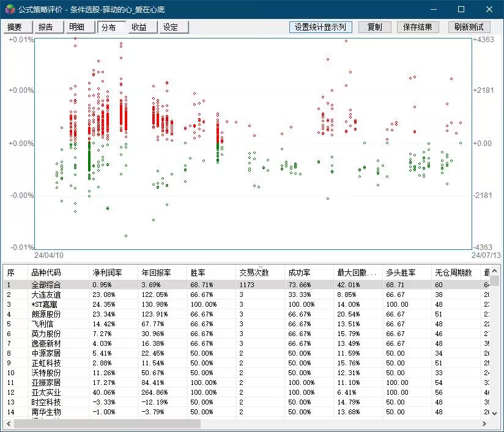The width and height of the screenshot is (504, 432).
Task: Sort by the 序 column header
Action: pos(15,273)
